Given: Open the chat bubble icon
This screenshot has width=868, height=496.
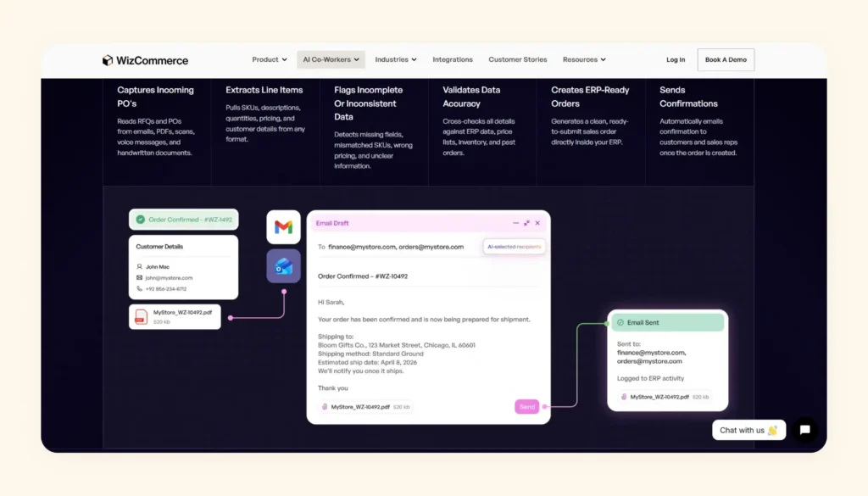Looking at the screenshot, I should 805,430.
